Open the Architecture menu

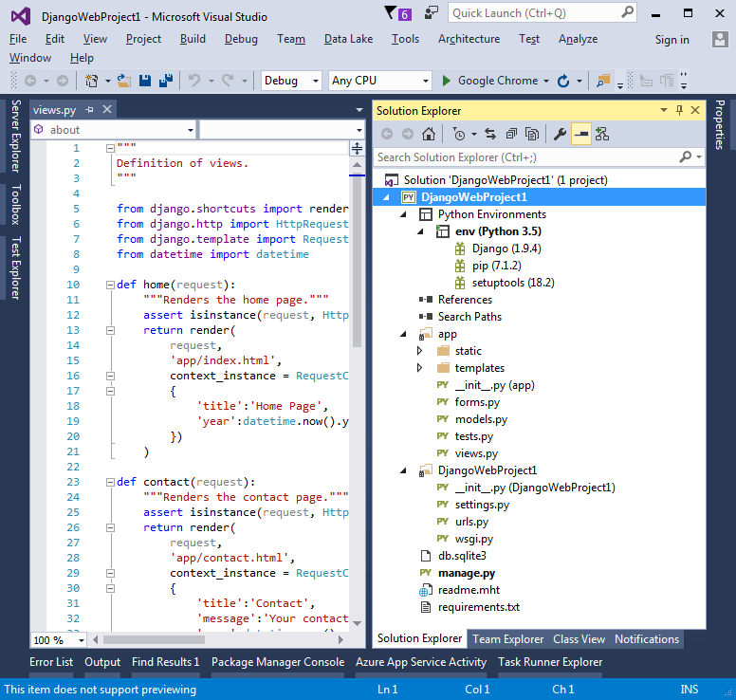pyautogui.click(x=469, y=39)
